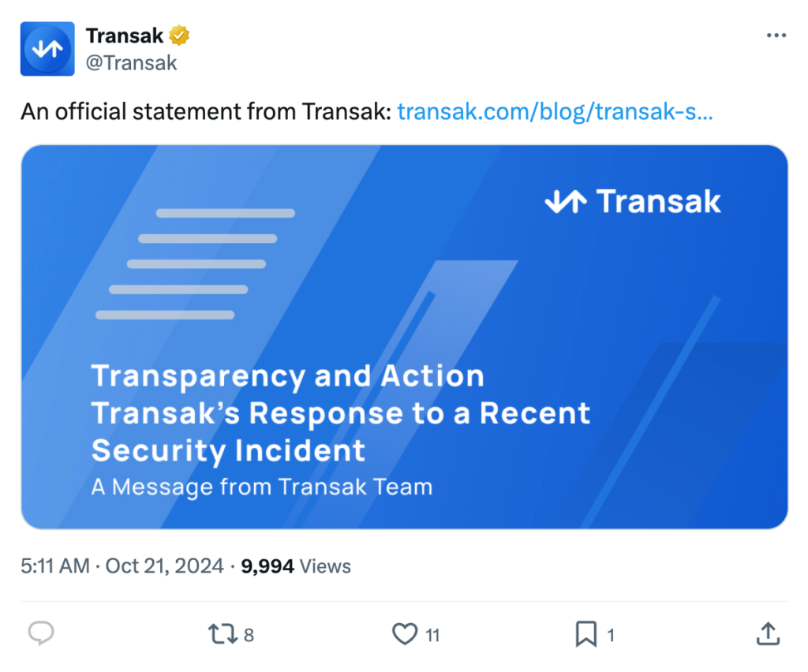
Task: Open the transak.com/blog link
Action: pos(555,111)
